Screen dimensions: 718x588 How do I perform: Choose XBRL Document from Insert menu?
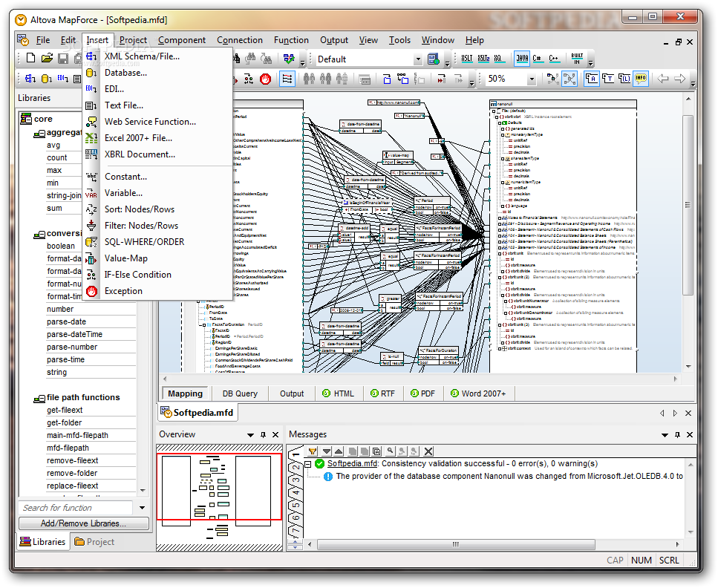[158, 154]
